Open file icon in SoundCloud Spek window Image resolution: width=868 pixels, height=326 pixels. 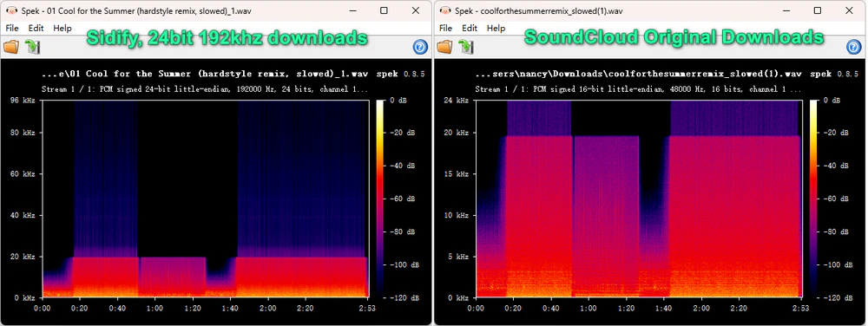point(445,47)
